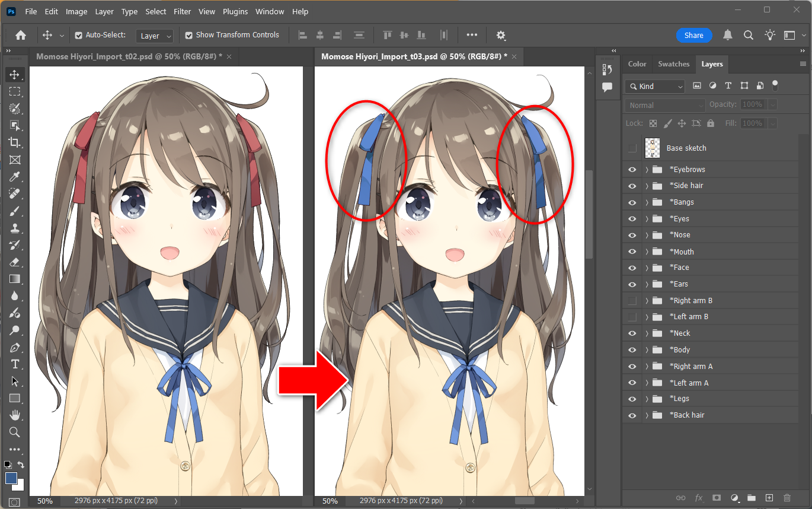812x509 pixels.
Task: Select the Eyedropper tool
Action: pyautogui.click(x=15, y=177)
